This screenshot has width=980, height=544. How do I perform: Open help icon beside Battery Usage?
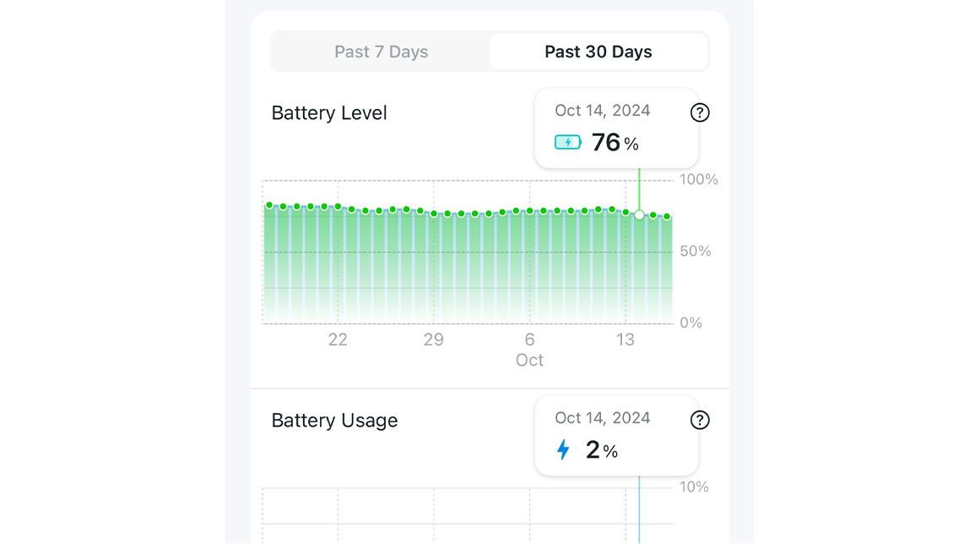tap(700, 420)
